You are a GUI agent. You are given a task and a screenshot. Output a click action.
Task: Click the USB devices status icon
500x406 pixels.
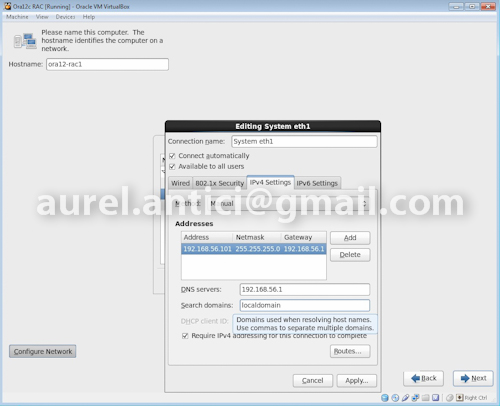pyautogui.click(x=405, y=398)
